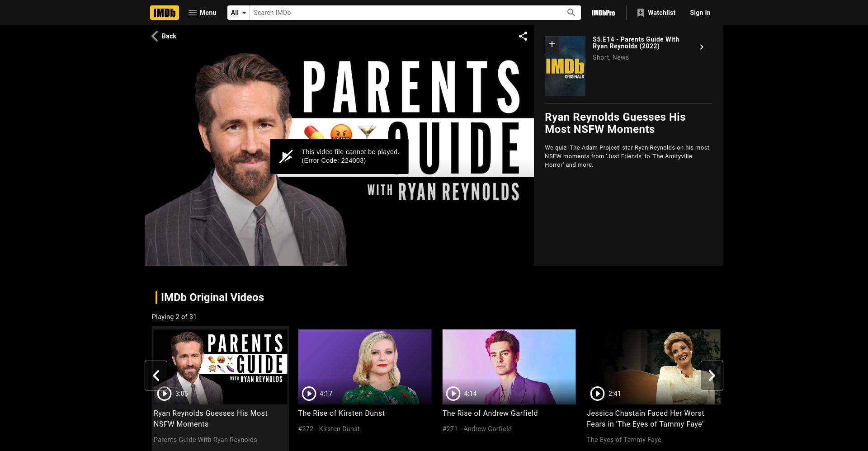The height and width of the screenshot is (451, 868).
Task: Open IMDbPro link
Action: coord(604,13)
